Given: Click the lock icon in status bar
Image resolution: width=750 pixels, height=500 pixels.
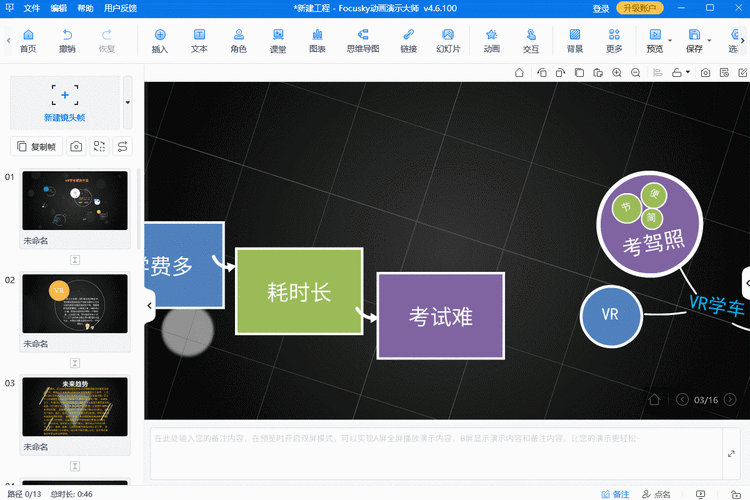Looking at the screenshot, I should pos(736,494).
